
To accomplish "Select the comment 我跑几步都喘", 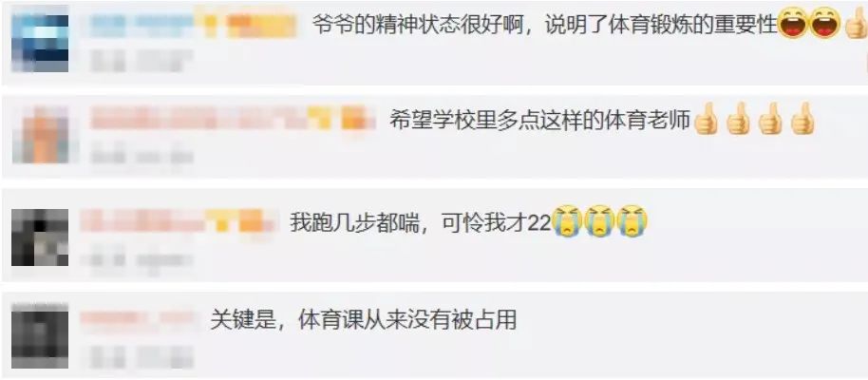I will click(352, 222).
